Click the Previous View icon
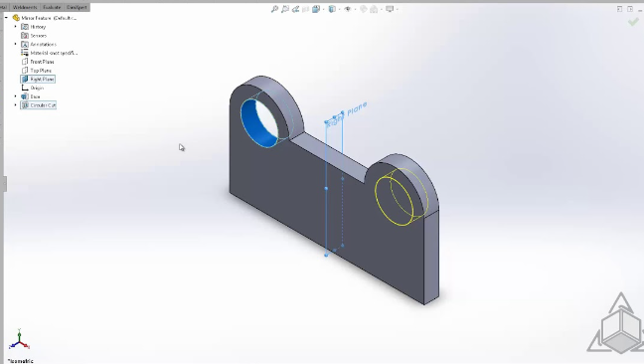This screenshot has width=644, height=364. tap(295, 9)
